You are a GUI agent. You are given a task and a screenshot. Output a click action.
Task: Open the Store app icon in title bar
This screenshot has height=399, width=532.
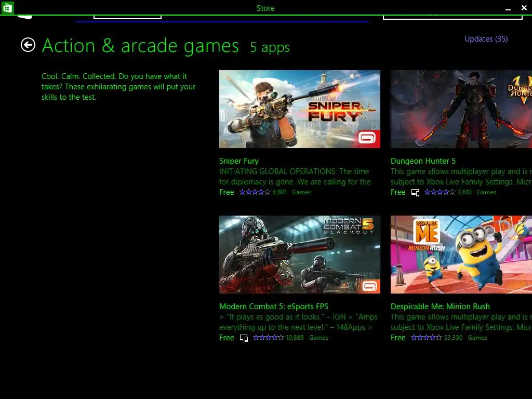(7, 7)
